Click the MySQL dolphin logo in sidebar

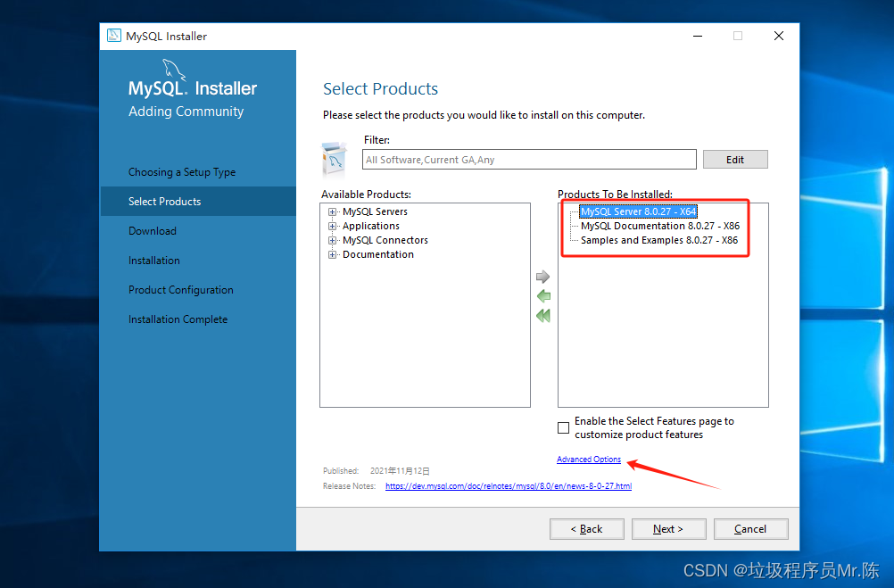[173, 70]
